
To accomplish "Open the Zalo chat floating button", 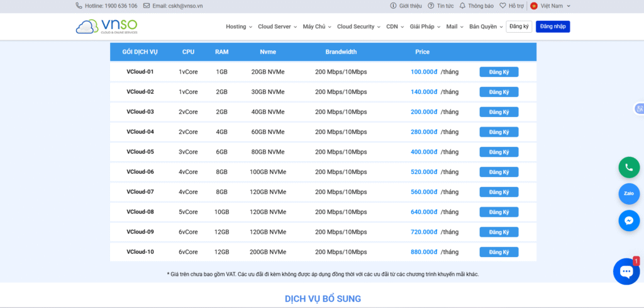I will [x=628, y=193].
